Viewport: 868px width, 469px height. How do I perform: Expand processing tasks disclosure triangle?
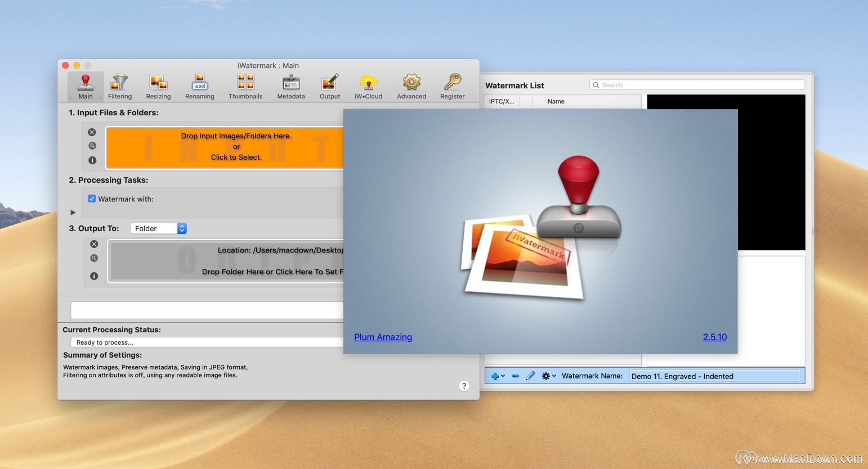[x=73, y=213]
